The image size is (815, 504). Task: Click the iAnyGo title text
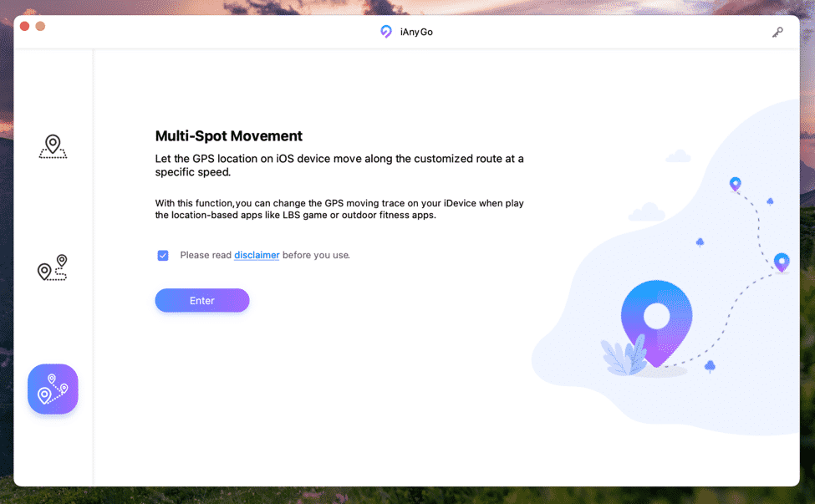[416, 32]
